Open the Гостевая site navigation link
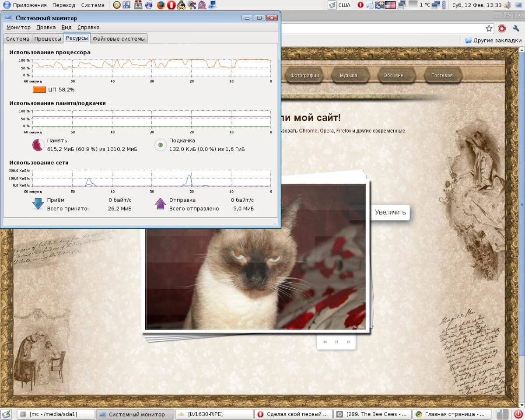 point(441,75)
